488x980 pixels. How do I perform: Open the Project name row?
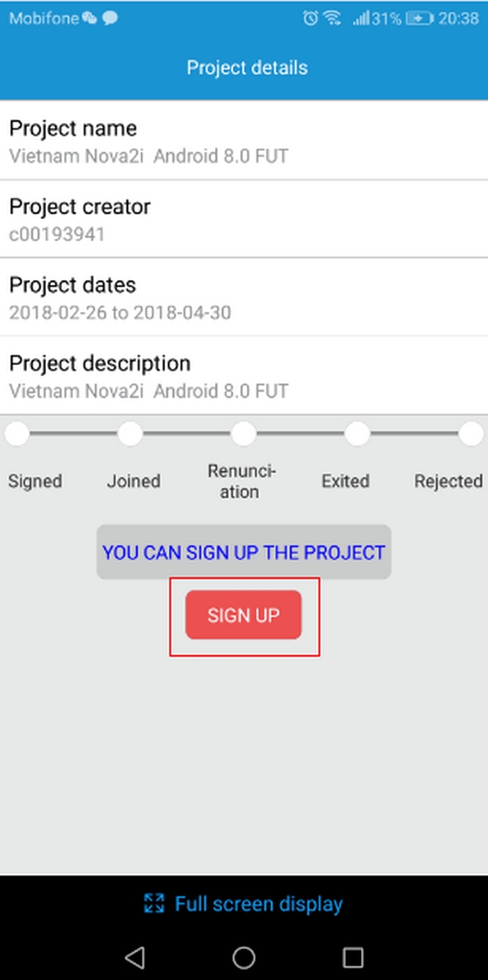coord(244,140)
